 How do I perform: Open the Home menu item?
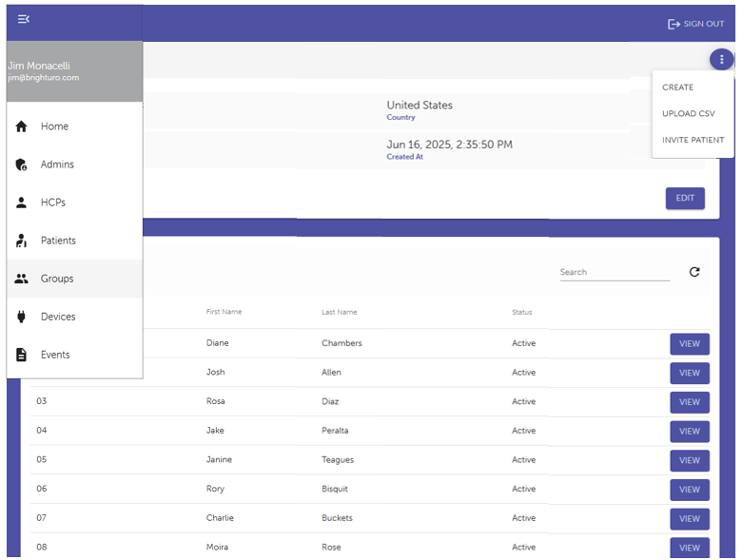[x=75, y=126]
